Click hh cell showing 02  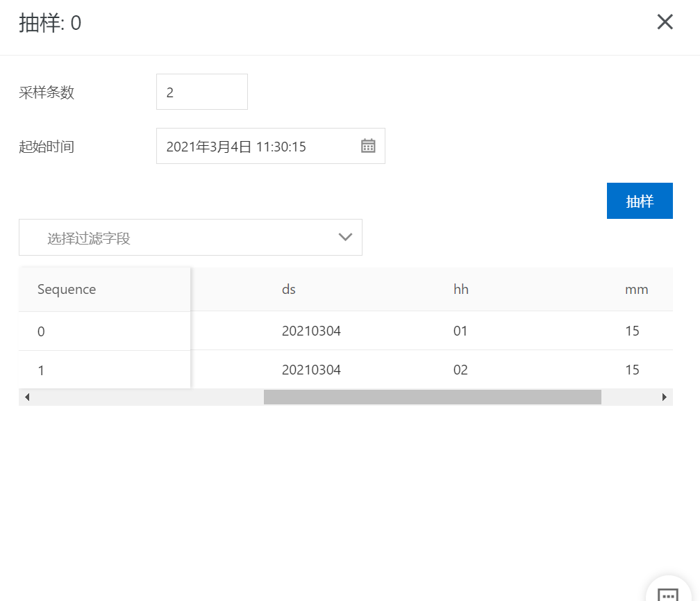tap(460, 370)
